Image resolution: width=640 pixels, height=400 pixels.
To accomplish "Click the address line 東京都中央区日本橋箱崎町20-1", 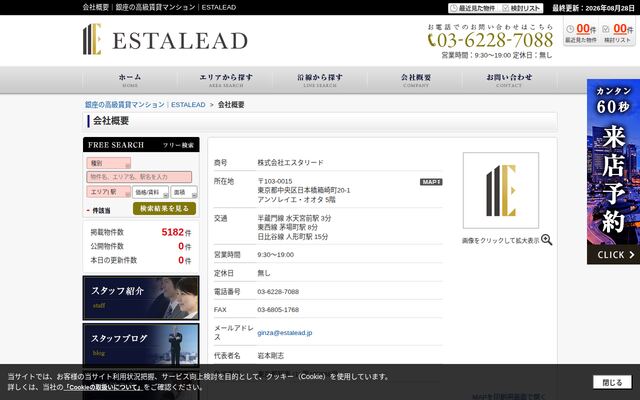I will click(x=304, y=191).
